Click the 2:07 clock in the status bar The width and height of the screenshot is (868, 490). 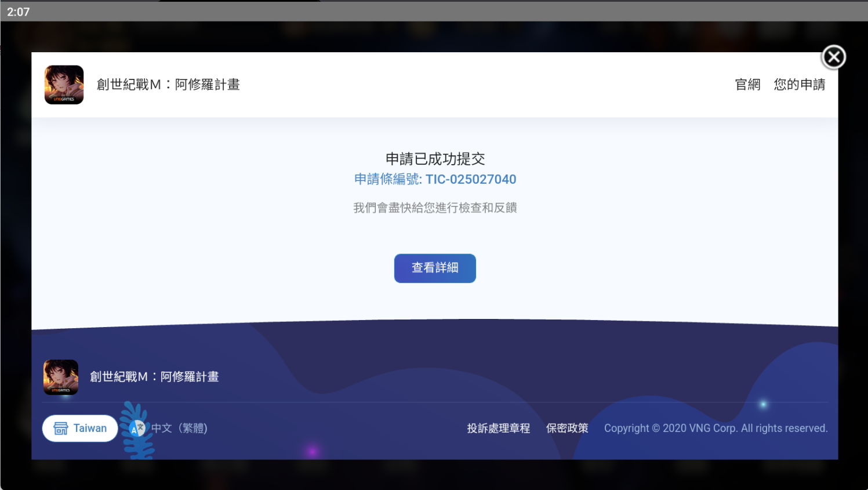18,12
